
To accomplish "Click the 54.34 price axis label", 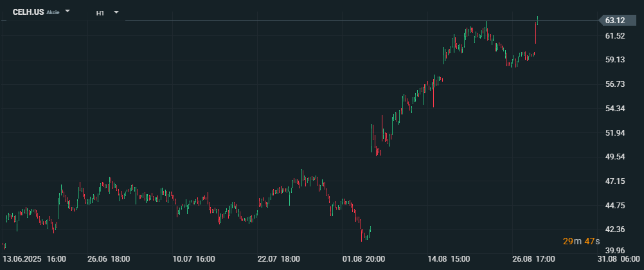I will click(x=615, y=109).
